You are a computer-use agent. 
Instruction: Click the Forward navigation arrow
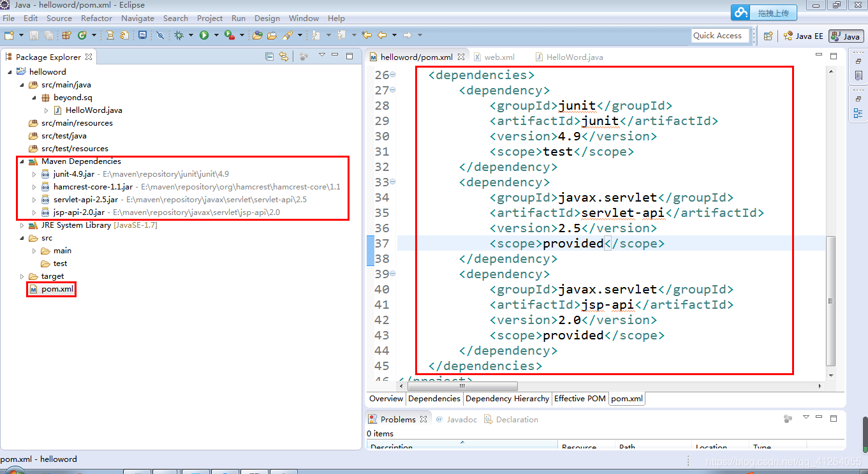tap(408, 35)
